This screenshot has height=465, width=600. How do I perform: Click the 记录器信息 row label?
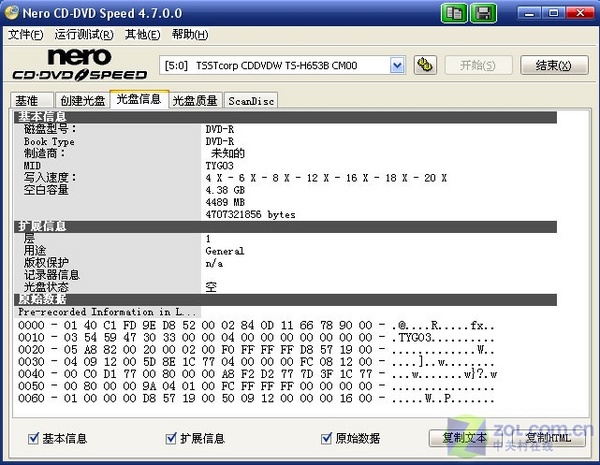[x=51, y=275]
